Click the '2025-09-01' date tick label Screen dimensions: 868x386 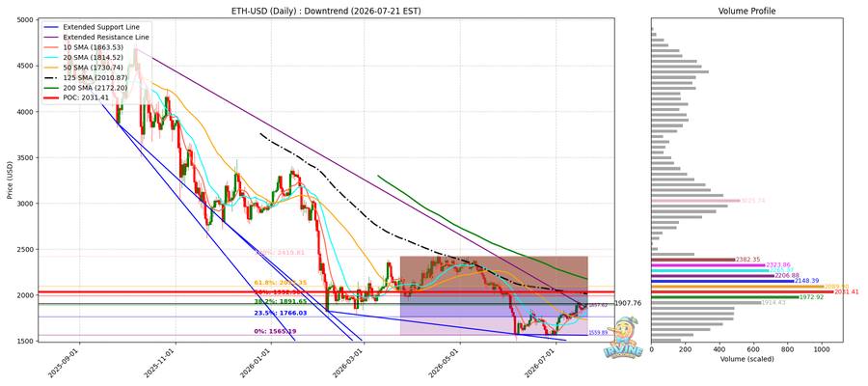coord(63,362)
